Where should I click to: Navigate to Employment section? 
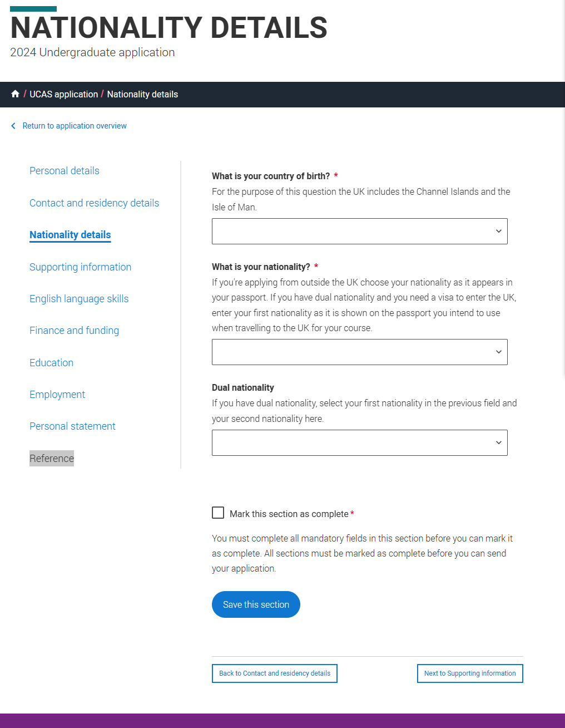click(57, 395)
